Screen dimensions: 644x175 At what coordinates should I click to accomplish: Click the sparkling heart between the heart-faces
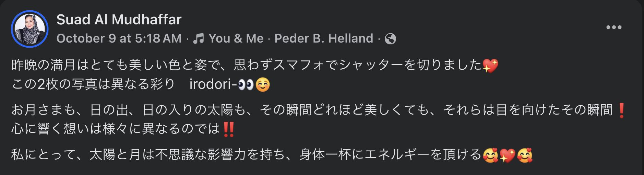pos(508,155)
